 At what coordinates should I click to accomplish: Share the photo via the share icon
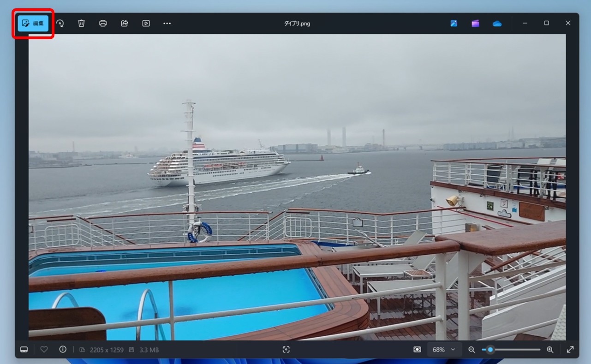pyautogui.click(x=124, y=23)
